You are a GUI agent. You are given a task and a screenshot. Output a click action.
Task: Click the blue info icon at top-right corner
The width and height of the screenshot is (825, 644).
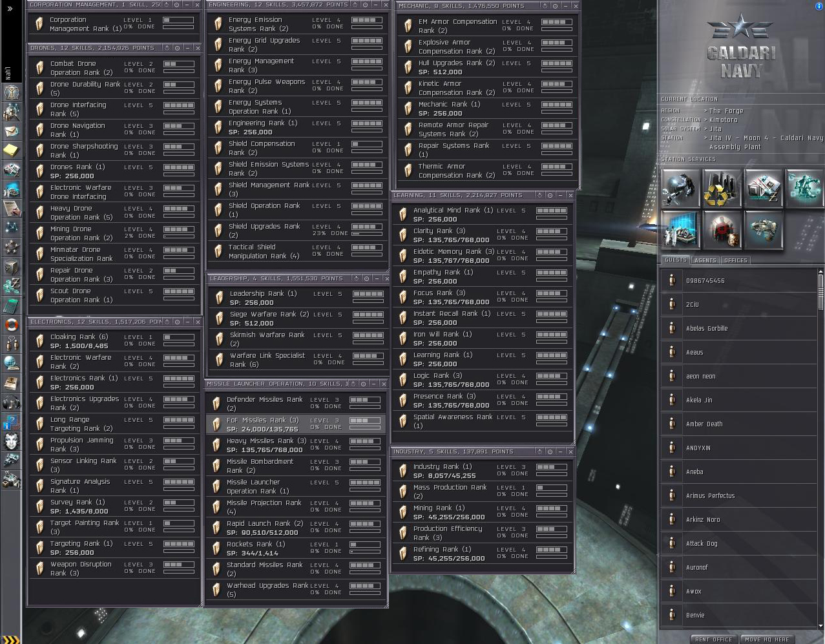tap(819, 6)
